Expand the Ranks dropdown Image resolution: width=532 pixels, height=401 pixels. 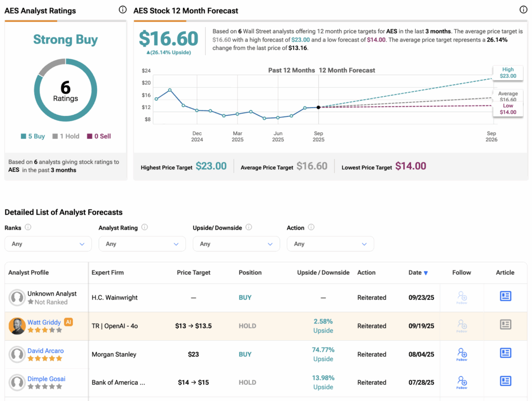click(48, 244)
